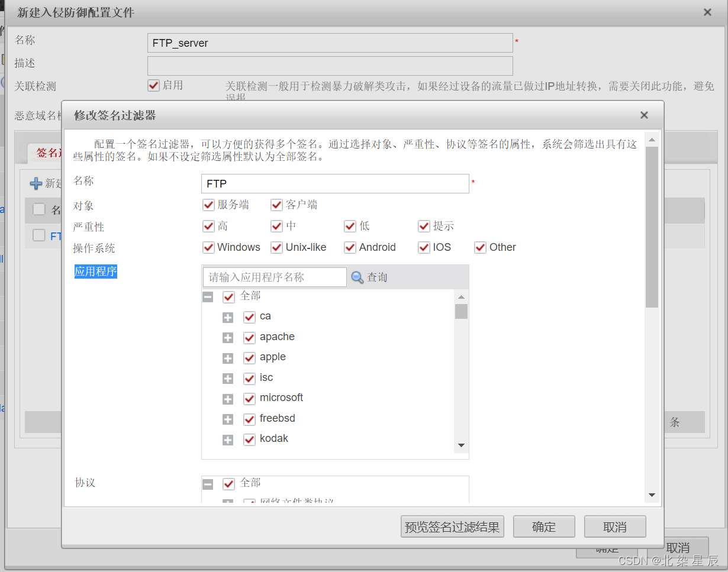Toggle the 提示 severity checkbox
This screenshot has width=728, height=572.
424,226
